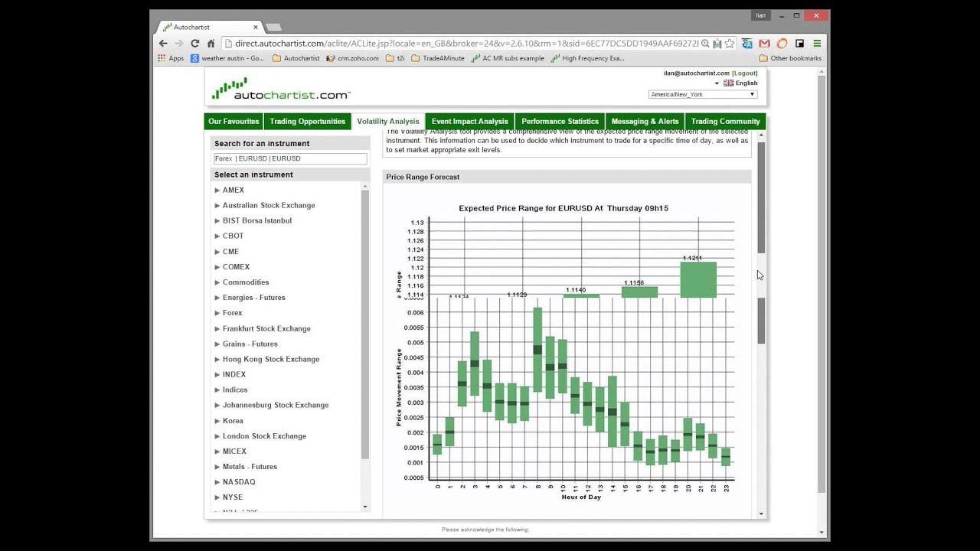Open the t2i bookmark folder
The width and height of the screenshot is (980, 551).
[395, 58]
